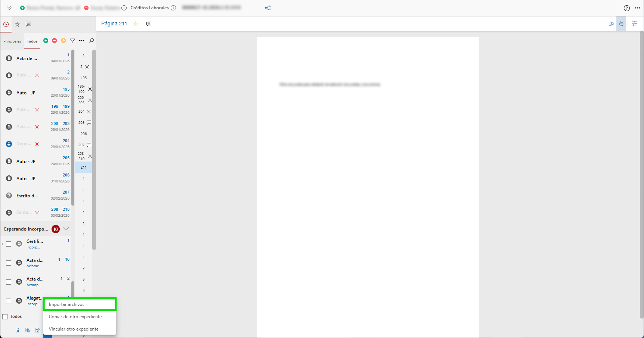Click the red remove document icon
Viewport: 644px width, 338px height.
[x=55, y=41]
